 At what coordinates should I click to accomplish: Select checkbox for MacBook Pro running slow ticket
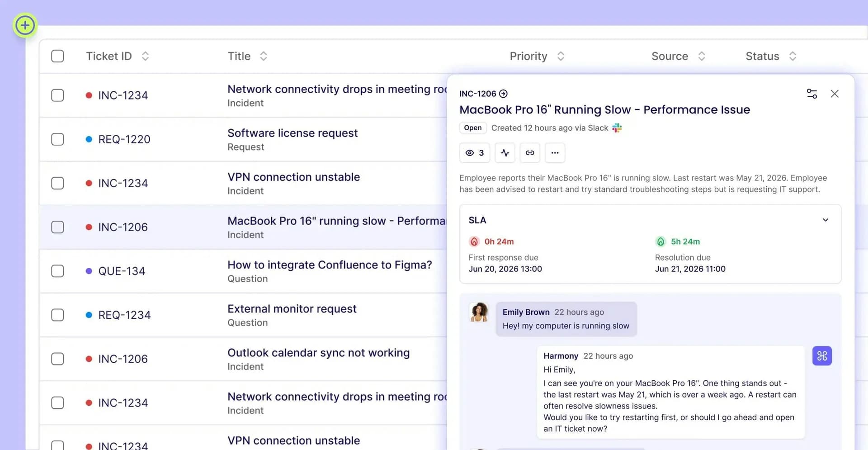coord(57,227)
